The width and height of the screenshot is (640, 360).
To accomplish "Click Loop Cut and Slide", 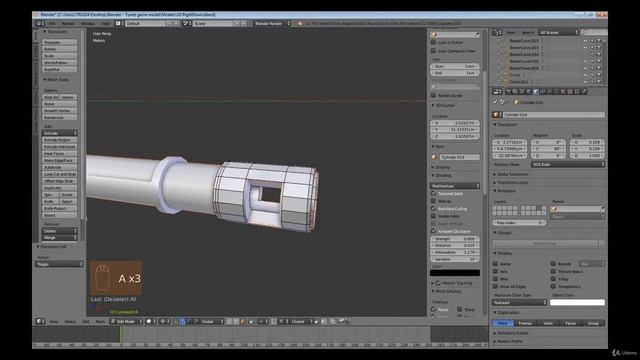I will pos(60,174).
